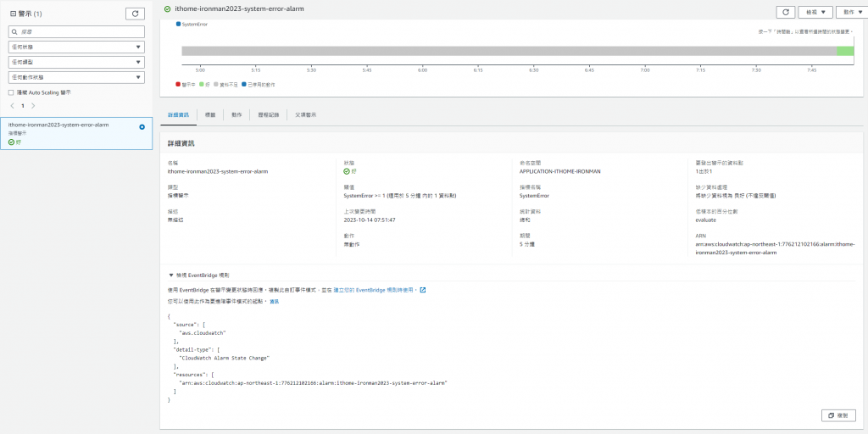Click the 複製 copy button
Screen dimensions: 868x434
[838, 415]
